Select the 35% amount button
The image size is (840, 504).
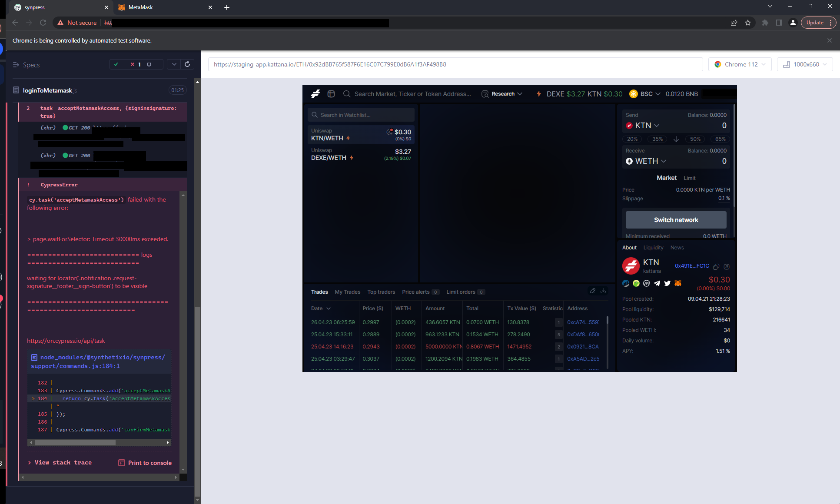[657, 139]
